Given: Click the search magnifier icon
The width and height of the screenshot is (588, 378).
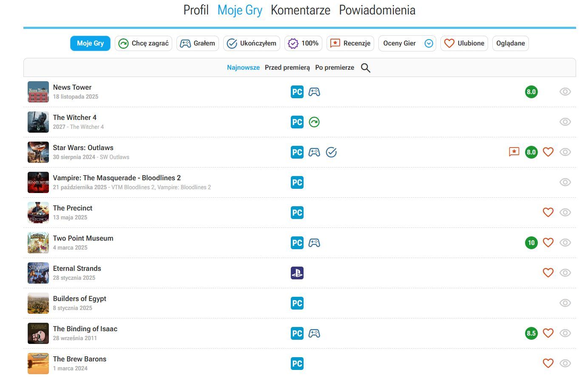Looking at the screenshot, I should (365, 68).
